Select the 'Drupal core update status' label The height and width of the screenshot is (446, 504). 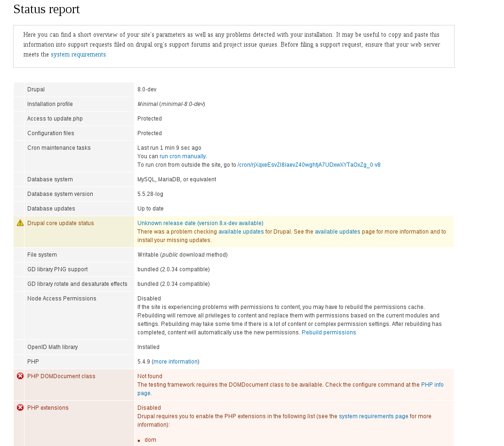point(61,223)
